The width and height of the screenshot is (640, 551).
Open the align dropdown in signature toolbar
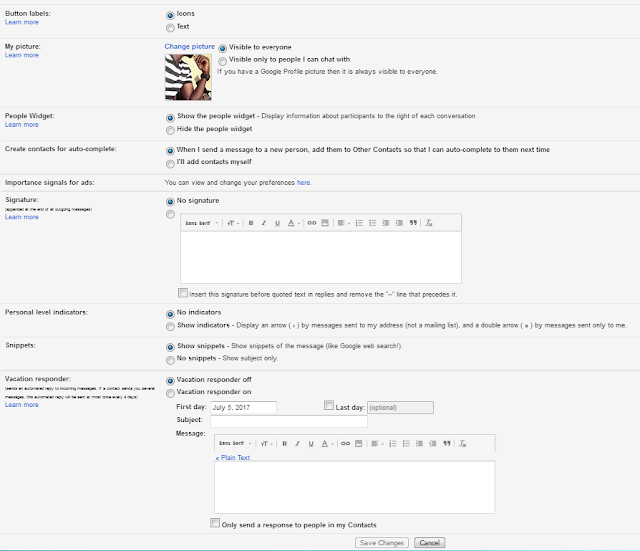click(343, 223)
